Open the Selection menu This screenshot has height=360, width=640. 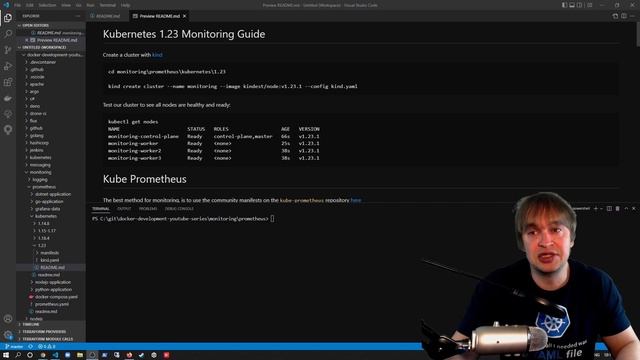click(x=47, y=5)
